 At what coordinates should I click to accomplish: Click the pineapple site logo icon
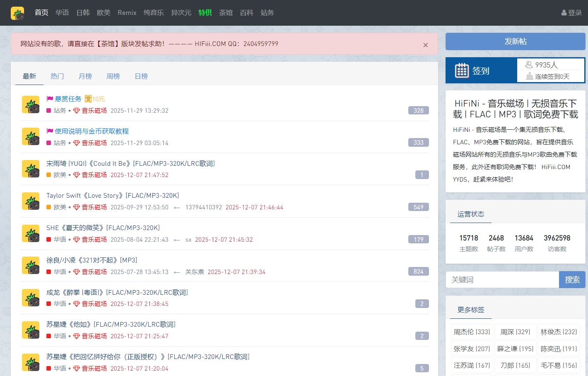[17, 13]
